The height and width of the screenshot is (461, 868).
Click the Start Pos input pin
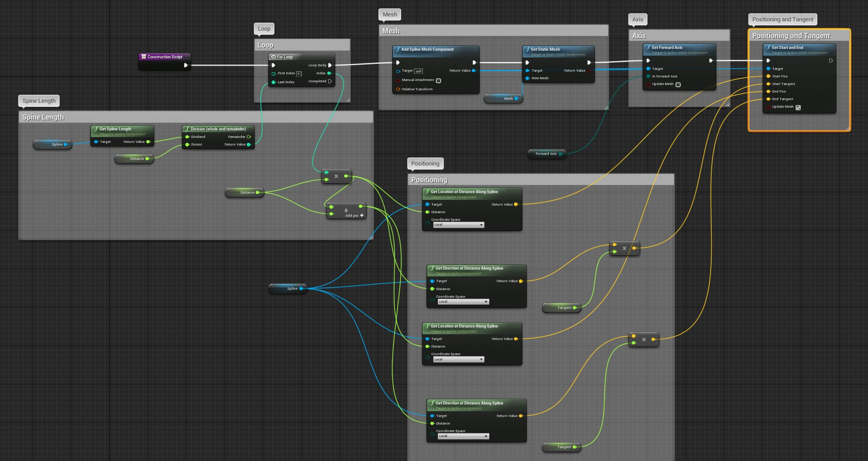coord(768,77)
